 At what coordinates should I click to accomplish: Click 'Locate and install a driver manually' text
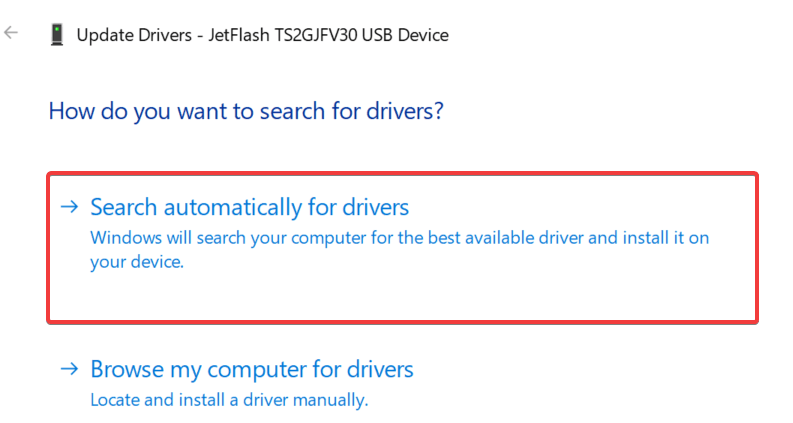coord(229,399)
